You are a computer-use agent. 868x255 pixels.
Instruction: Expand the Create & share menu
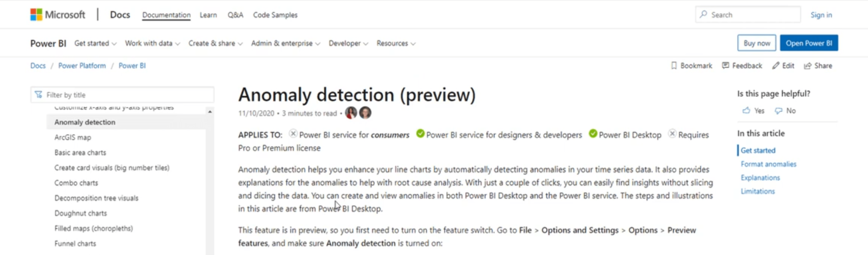(215, 43)
